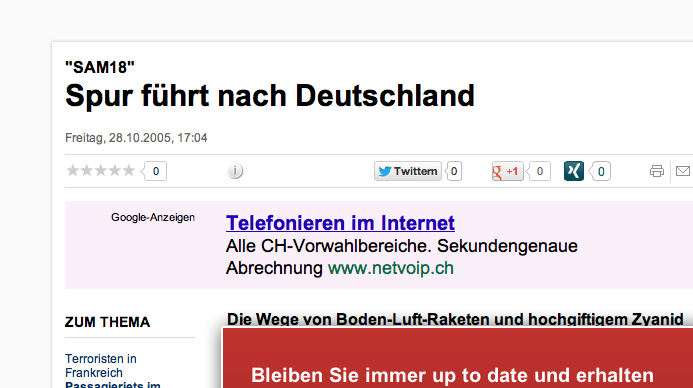Viewport: 693px width, 388px height.
Task: Select the 'ZUM THEMA' sidebar heading
Action: 107,322
